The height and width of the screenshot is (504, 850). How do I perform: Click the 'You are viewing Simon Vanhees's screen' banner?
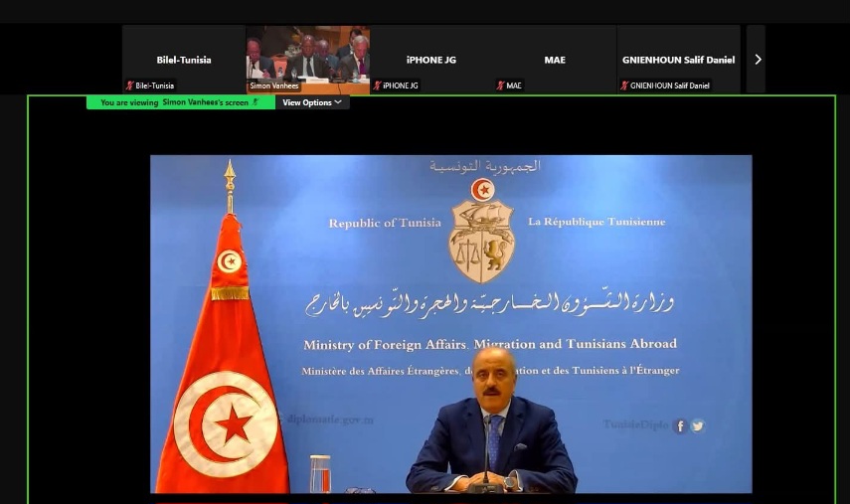(x=181, y=102)
